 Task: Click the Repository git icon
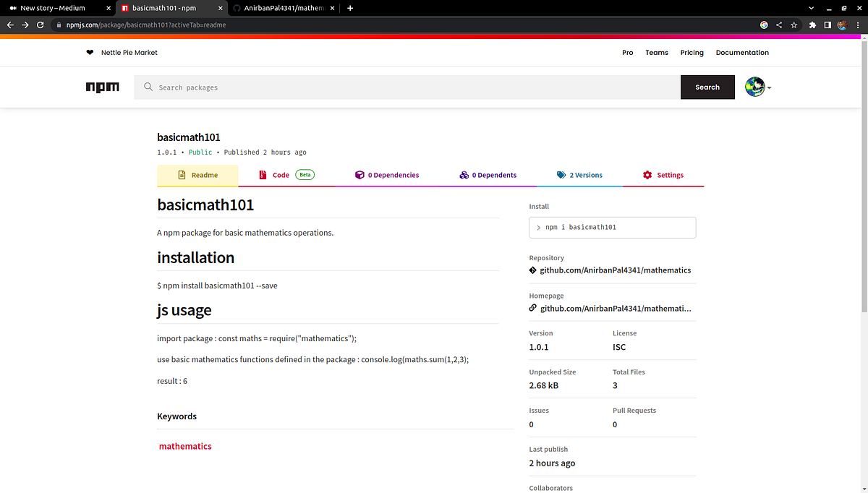532,270
